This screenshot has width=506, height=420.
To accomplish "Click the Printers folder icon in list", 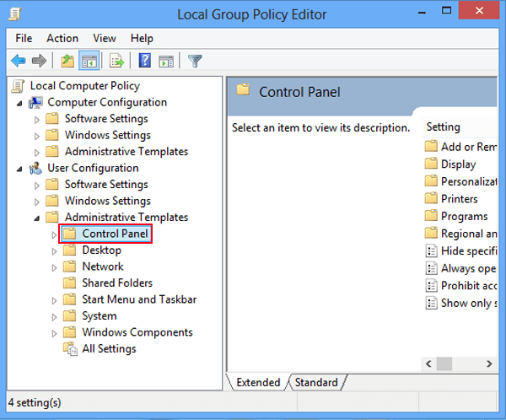I will [x=431, y=198].
